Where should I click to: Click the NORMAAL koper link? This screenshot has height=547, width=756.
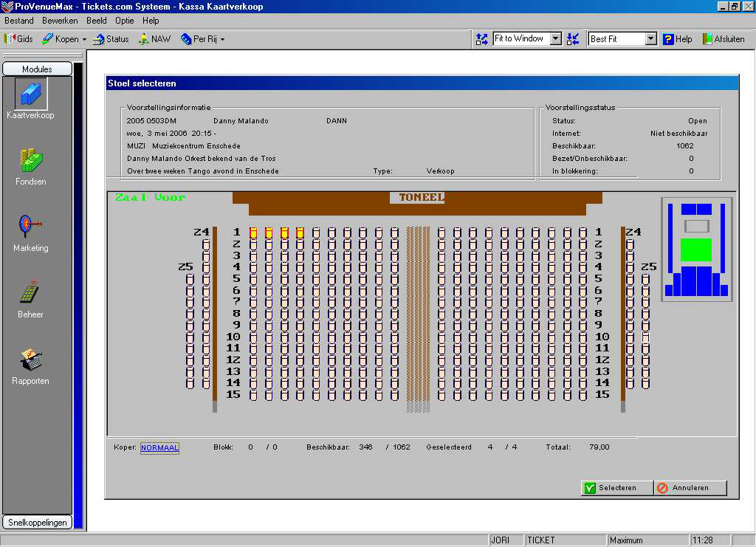(x=159, y=448)
